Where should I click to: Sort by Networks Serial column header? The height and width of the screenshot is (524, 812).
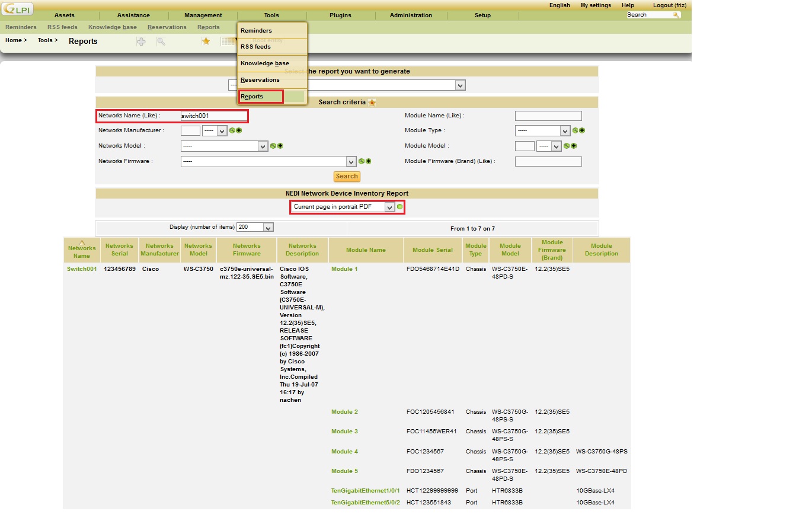[x=119, y=250]
